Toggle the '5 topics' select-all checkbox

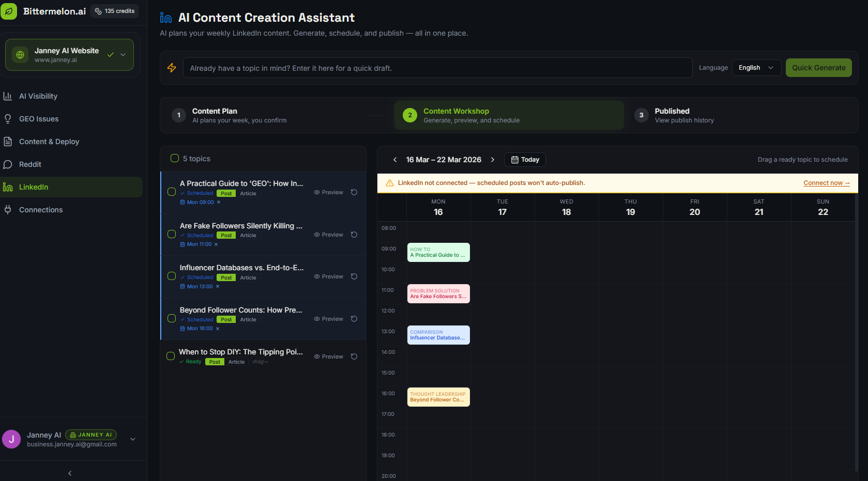175,159
